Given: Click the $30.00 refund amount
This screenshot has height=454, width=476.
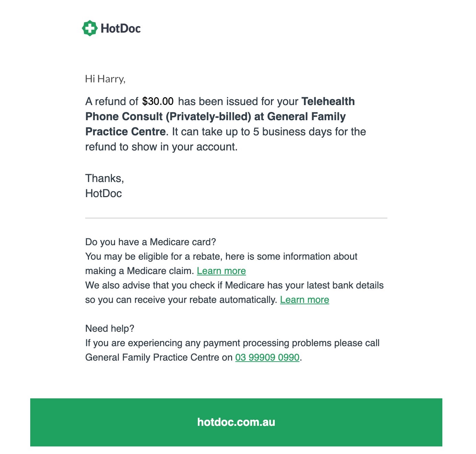Looking at the screenshot, I should tap(158, 101).
